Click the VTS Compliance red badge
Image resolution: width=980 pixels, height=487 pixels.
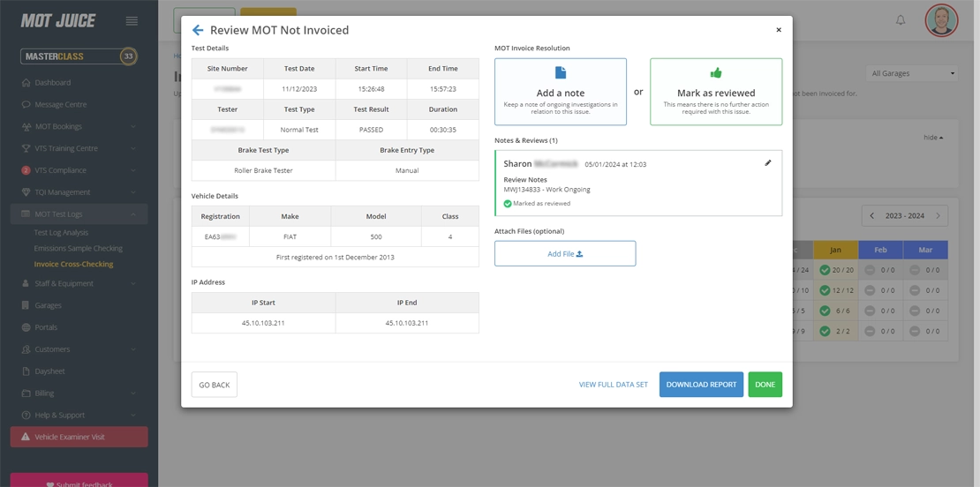click(26, 169)
